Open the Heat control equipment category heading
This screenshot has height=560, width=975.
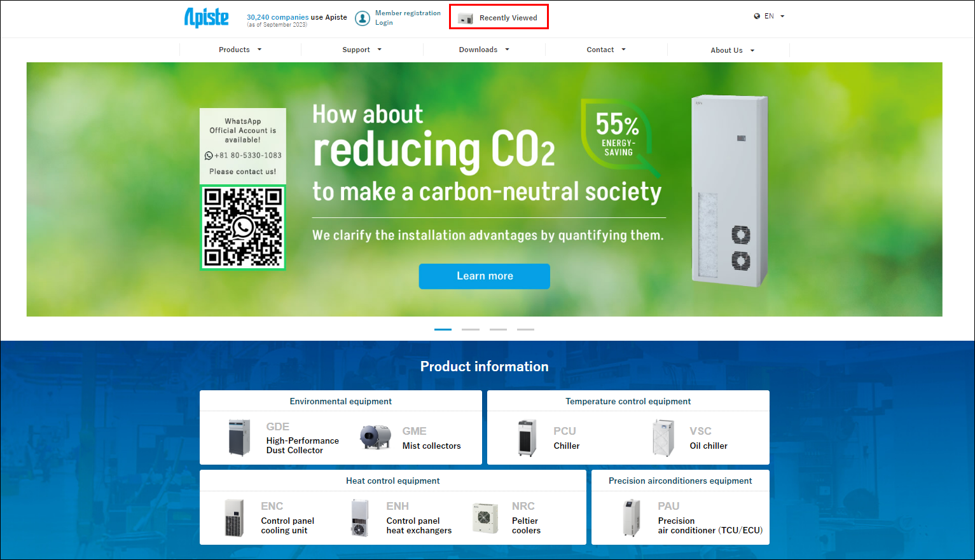pyautogui.click(x=393, y=481)
